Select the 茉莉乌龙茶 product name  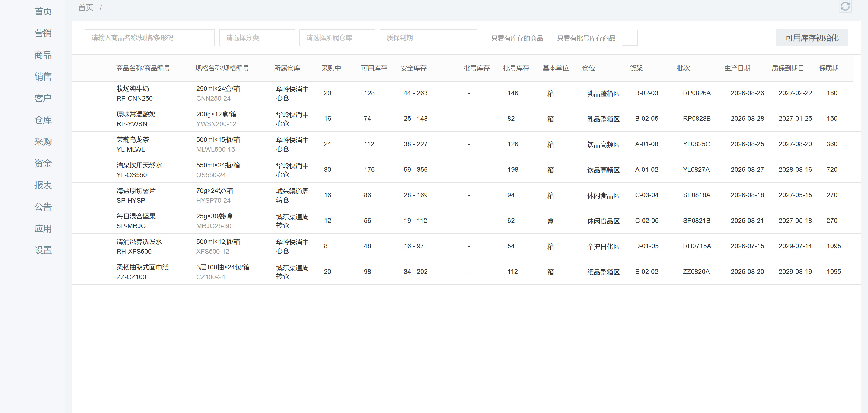(x=133, y=139)
